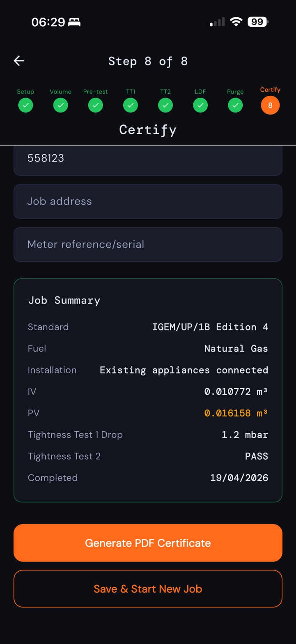The image size is (296, 644).
Task: Tap the TT2 green checkmark icon
Action: tap(165, 105)
